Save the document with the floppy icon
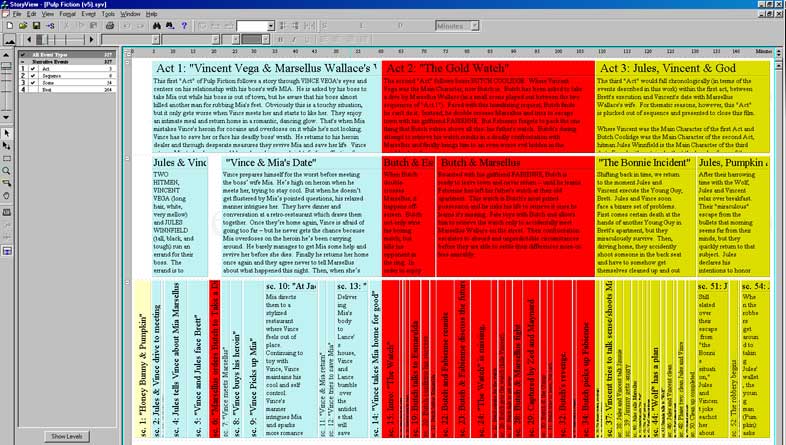Image resolution: width=786 pixels, height=445 pixels. click(37, 26)
